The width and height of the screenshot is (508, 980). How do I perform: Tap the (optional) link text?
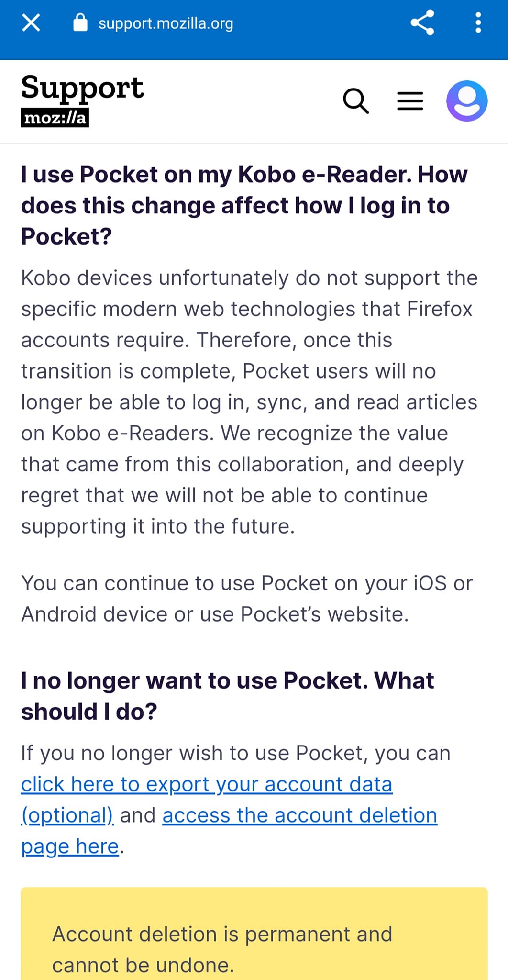tap(67, 815)
